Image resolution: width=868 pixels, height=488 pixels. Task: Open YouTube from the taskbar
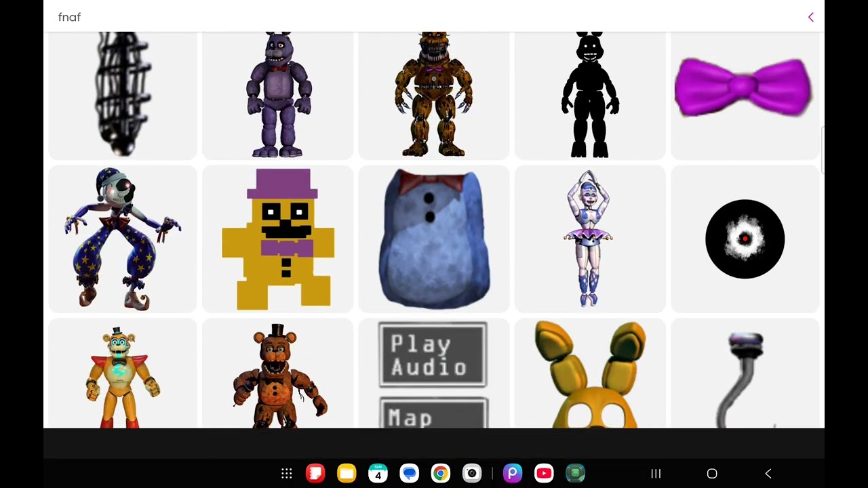click(543, 473)
